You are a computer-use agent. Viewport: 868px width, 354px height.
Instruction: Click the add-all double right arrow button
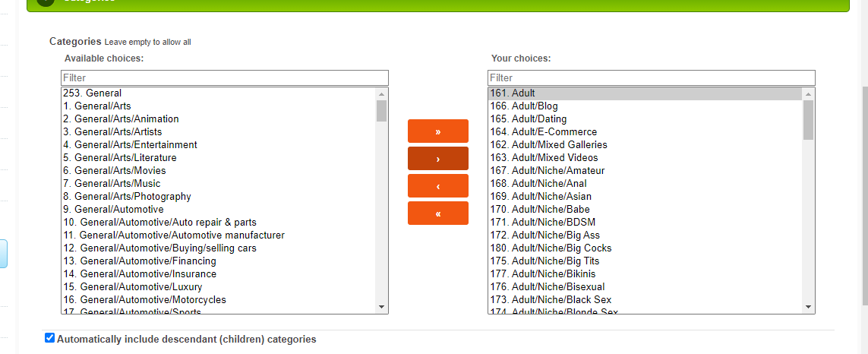(x=438, y=131)
